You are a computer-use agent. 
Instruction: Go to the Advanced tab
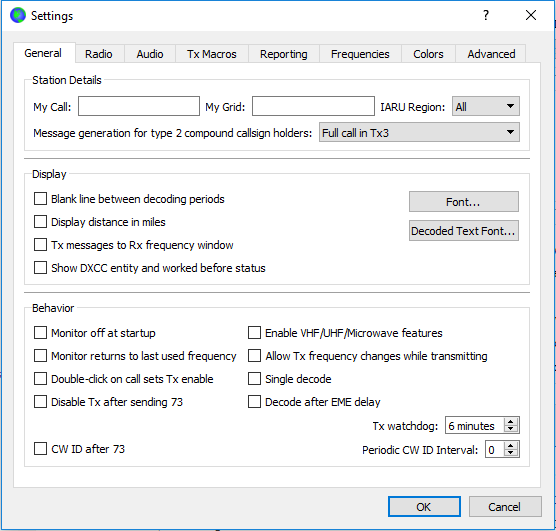click(491, 54)
